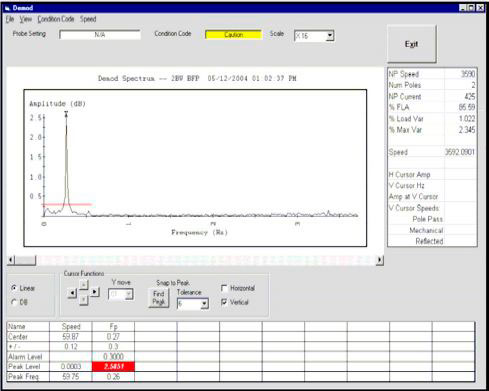
Task: Move cursor right with arrow button
Action: 95,292
